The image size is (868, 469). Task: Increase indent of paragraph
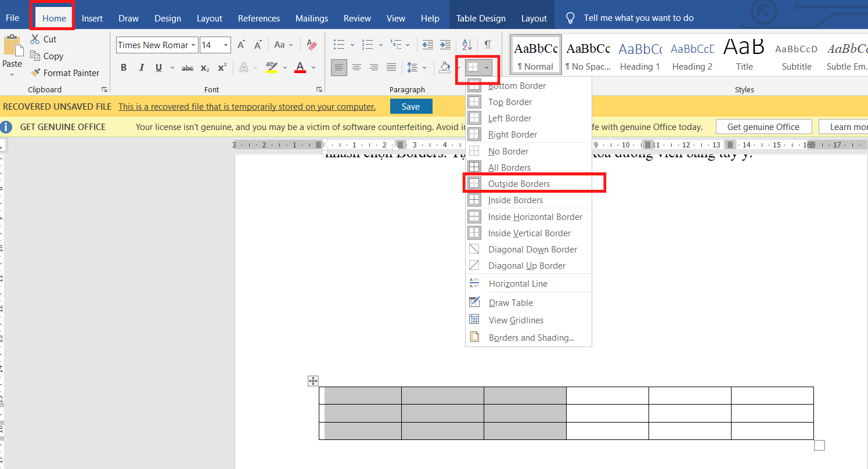(445, 45)
